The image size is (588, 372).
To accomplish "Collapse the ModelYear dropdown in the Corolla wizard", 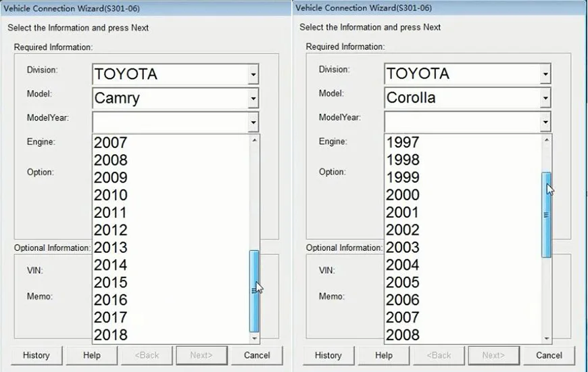I will 545,122.
